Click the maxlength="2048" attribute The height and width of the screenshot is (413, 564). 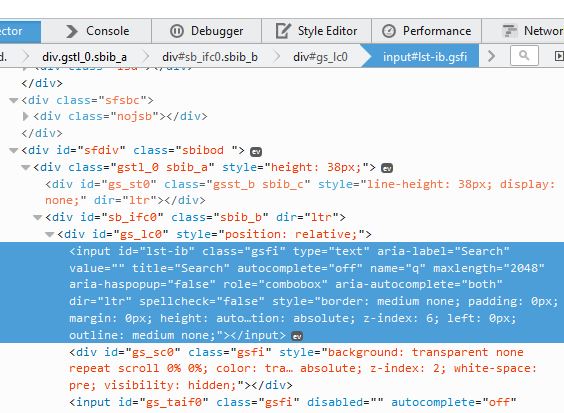point(488,268)
